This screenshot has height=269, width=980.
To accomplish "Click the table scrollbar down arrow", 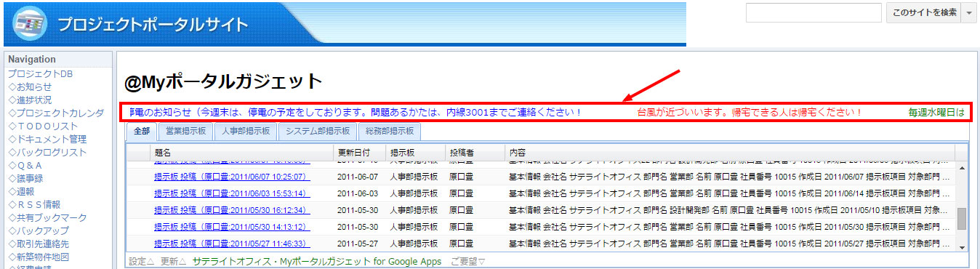I will pyautogui.click(x=961, y=247).
